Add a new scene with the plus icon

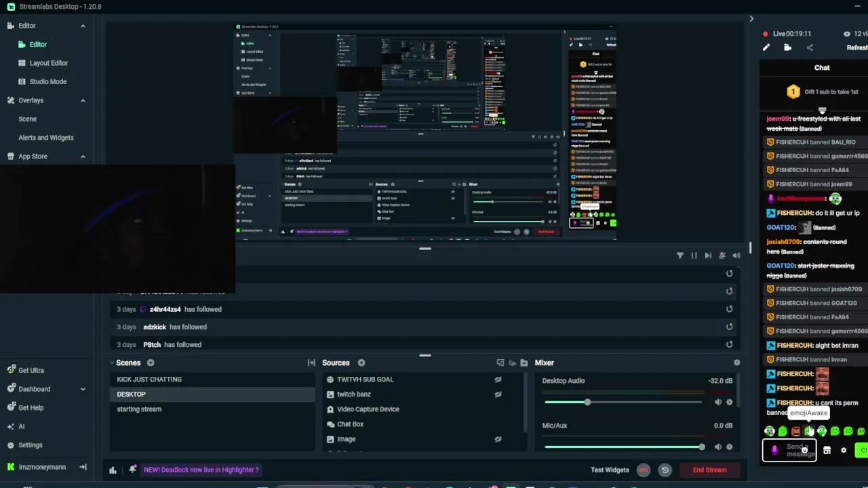point(151,363)
